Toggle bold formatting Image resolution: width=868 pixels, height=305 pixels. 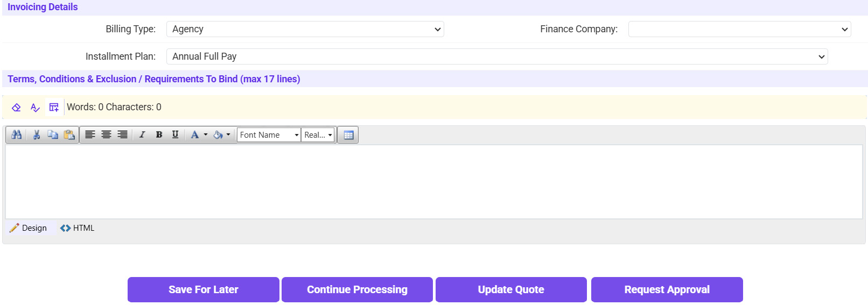tap(159, 135)
